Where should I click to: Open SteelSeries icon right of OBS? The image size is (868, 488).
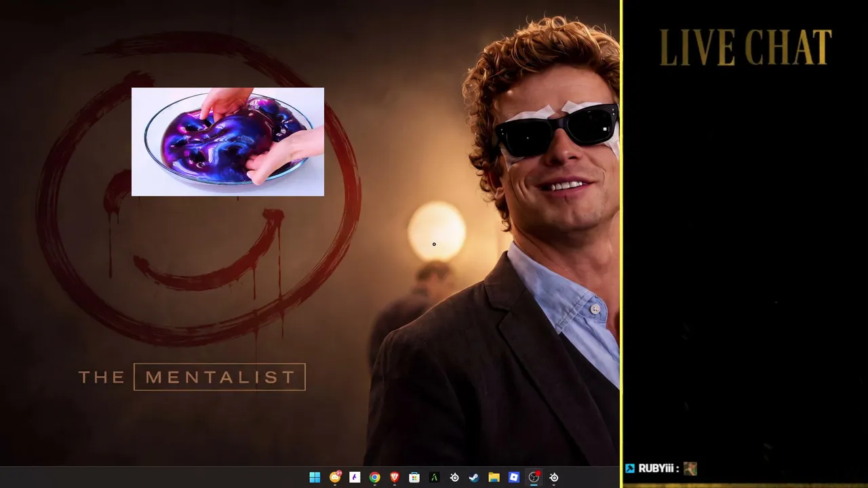click(554, 478)
